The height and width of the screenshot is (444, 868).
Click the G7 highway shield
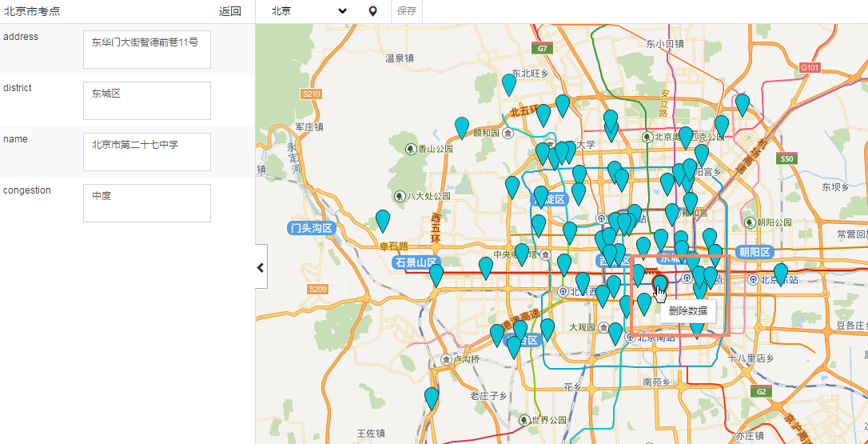(x=542, y=49)
